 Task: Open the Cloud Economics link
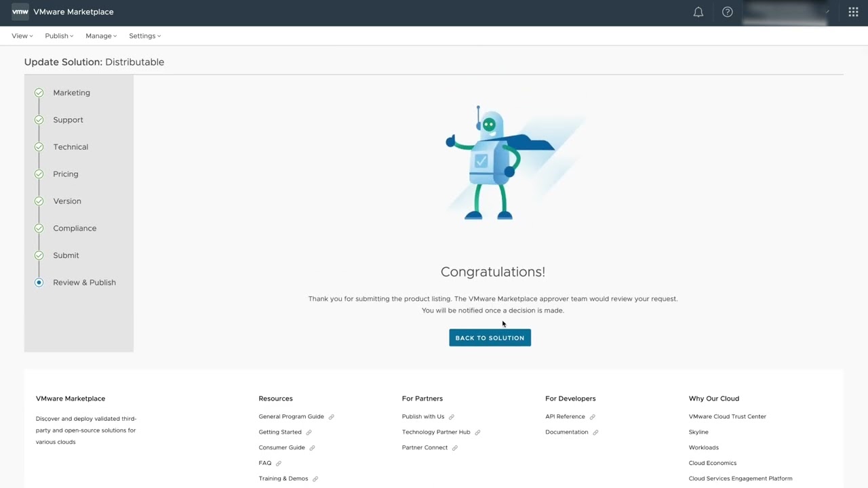pyautogui.click(x=712, y=464)
